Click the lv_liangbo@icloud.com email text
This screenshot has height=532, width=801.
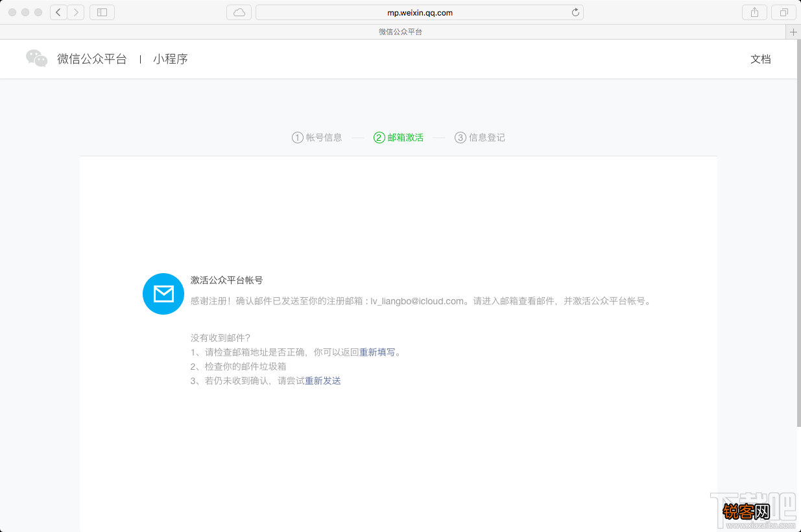click(418, 301)
